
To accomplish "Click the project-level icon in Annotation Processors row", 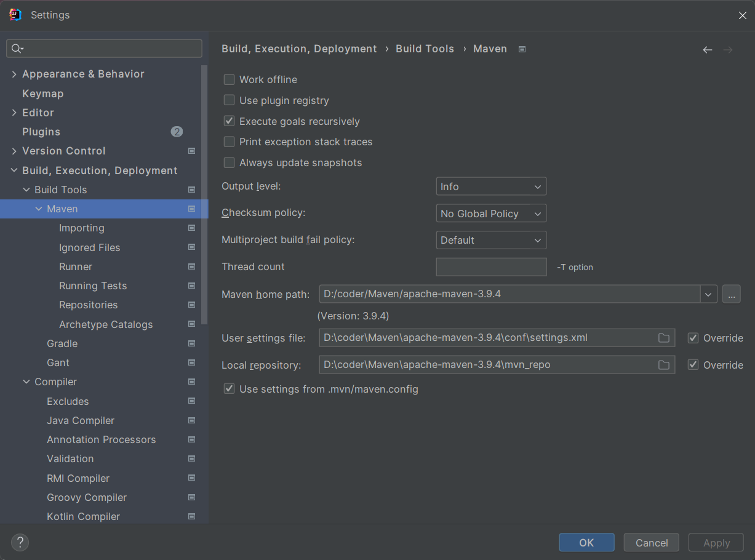I will (x=191, y=439).
